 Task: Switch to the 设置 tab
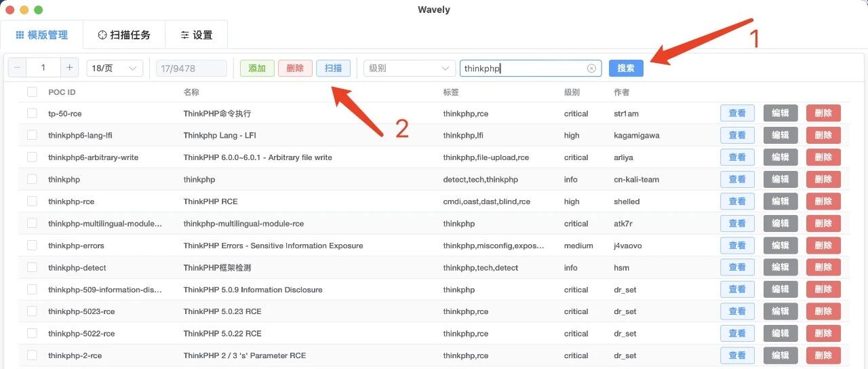196,35
